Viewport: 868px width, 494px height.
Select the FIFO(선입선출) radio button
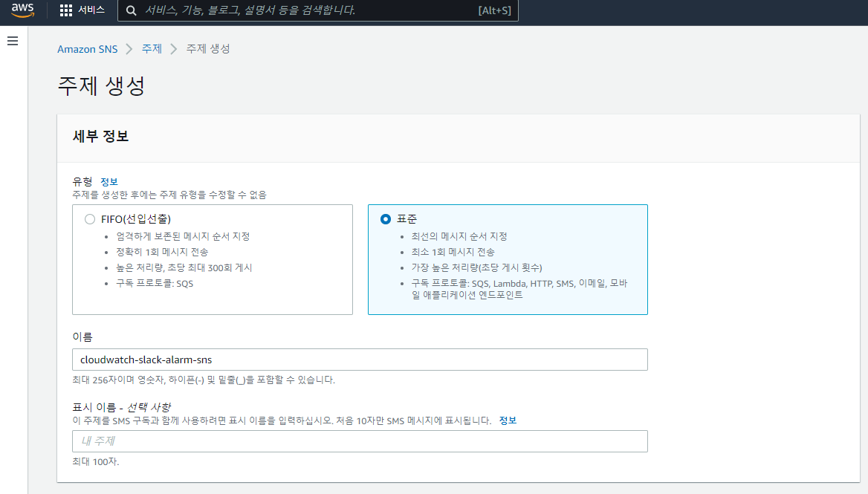click(90, 219)
